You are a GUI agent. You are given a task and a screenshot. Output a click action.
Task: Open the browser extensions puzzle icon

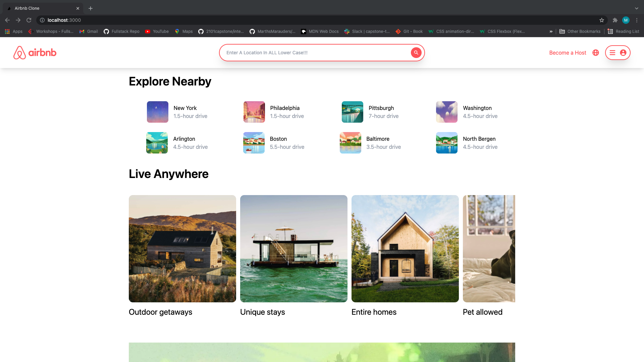point(615,20)
